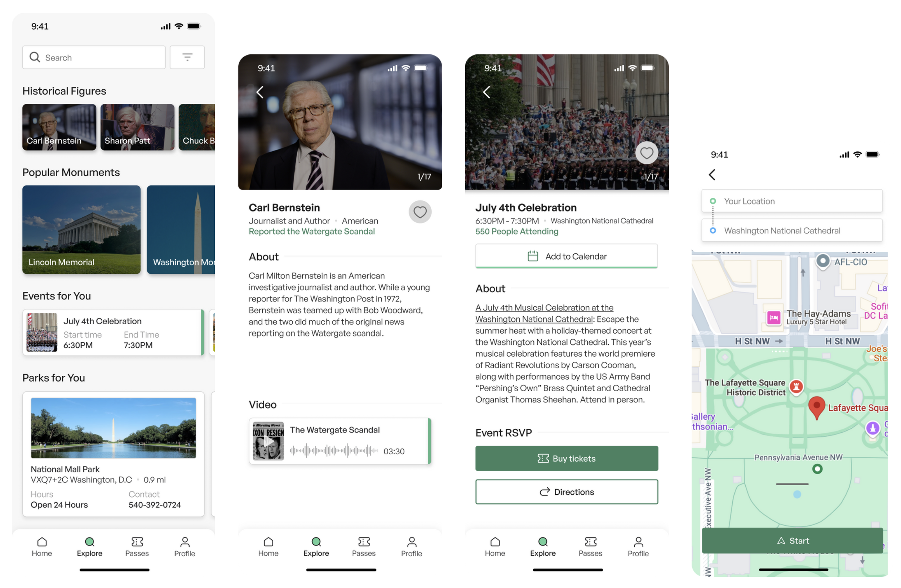Image resolution: width=901 pixels, height=588 pixels.
Task: Click the Add to Calendar button
Action: 567,256
